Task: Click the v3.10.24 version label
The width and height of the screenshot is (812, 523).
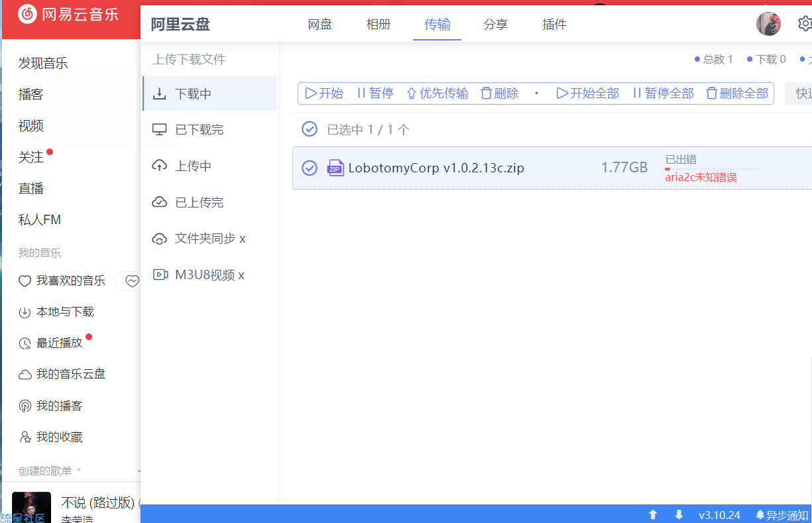Action: (x=719, y=515)
